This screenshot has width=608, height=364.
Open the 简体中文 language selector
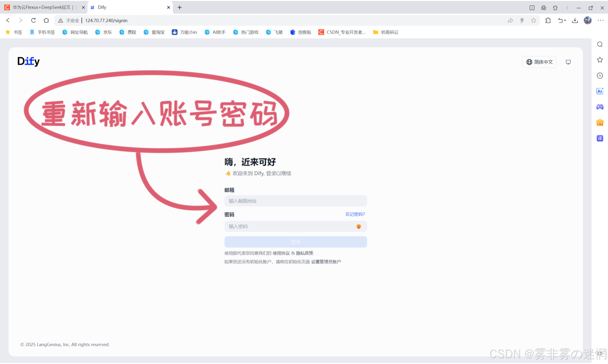point(539,62)
